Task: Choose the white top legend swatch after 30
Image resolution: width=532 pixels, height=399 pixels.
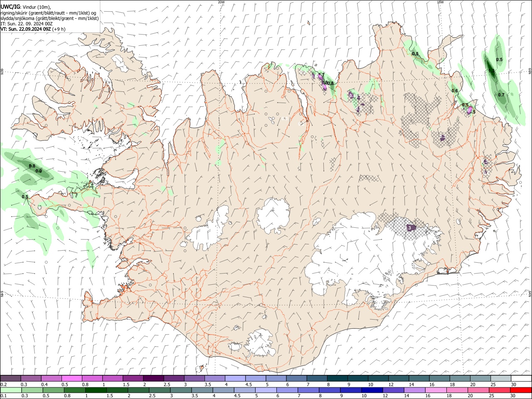Action: coord(521,379)
